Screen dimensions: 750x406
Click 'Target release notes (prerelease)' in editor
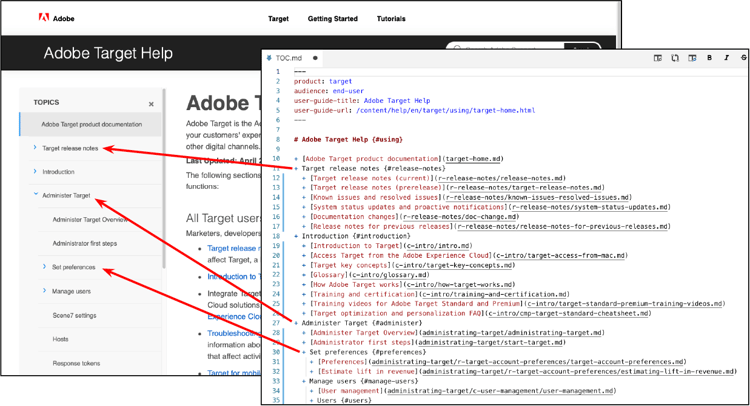[377, 187]
